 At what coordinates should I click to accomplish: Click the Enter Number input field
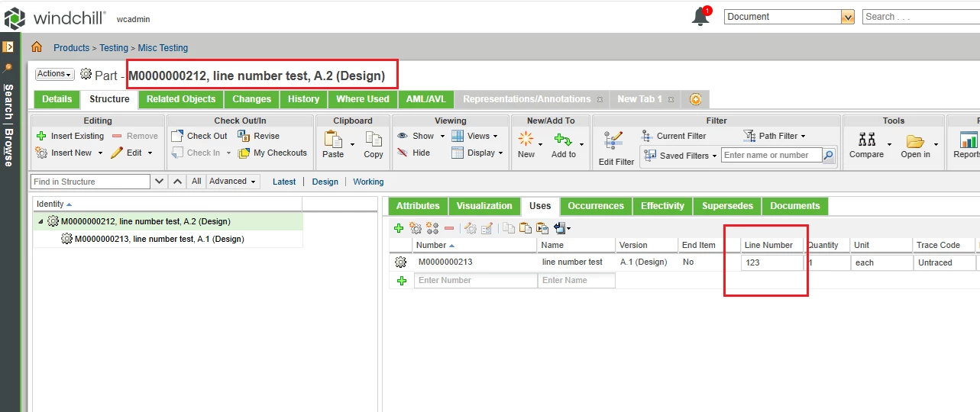[x=476, y=281]
